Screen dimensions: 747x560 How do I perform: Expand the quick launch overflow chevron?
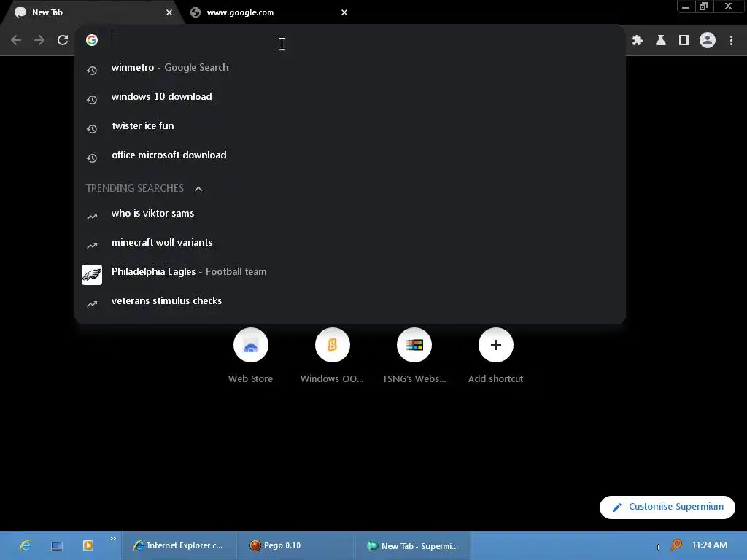(x=113, y=539)
